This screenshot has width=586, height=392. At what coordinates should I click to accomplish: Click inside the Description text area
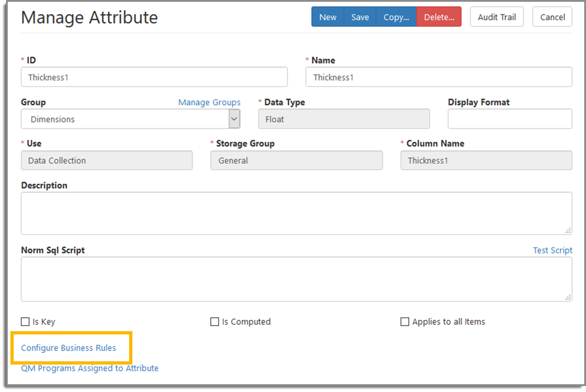[x=296, y=213]
